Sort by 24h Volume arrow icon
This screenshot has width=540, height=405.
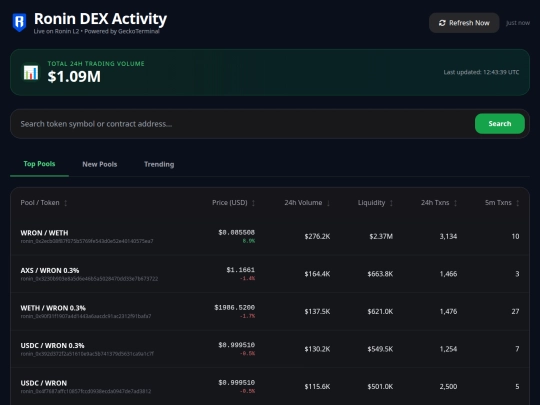[328, 203]
